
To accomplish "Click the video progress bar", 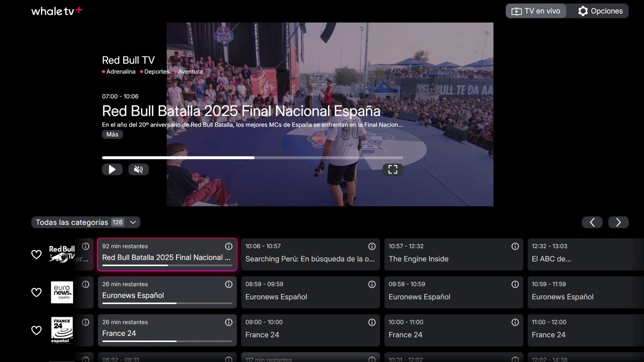I will tap(252, 158).
